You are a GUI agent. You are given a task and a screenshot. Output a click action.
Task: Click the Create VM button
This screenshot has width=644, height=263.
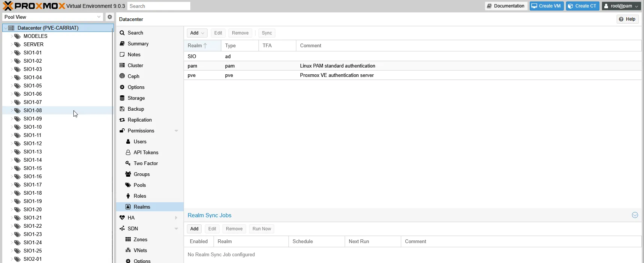click(546, 6)
